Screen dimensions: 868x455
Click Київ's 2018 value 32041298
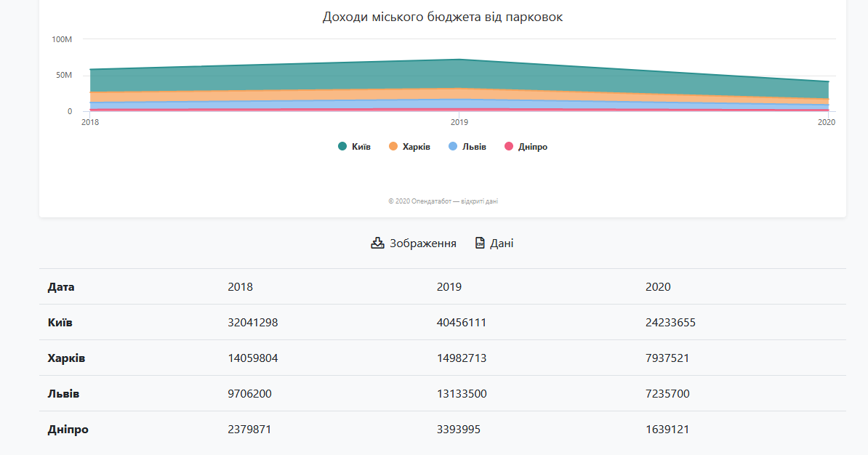click(x=252, y=323)
